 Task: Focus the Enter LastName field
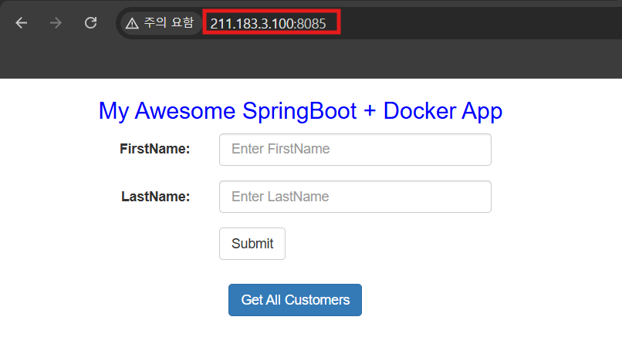coord(355,197)
